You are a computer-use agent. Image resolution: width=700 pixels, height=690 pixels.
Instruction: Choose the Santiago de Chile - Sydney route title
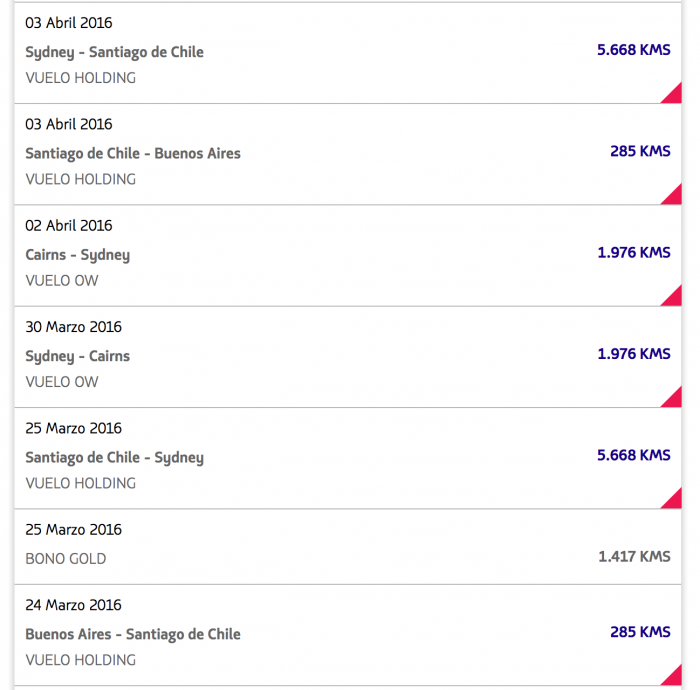point(114,457)
